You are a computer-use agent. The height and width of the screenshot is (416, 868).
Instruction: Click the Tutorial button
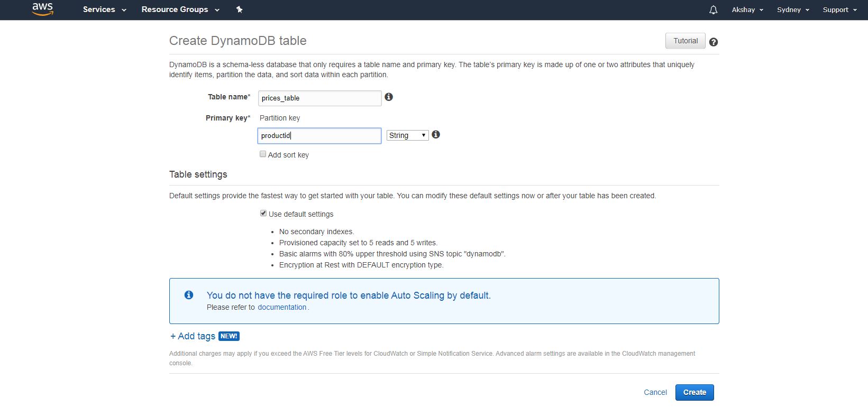pos(686,41)
